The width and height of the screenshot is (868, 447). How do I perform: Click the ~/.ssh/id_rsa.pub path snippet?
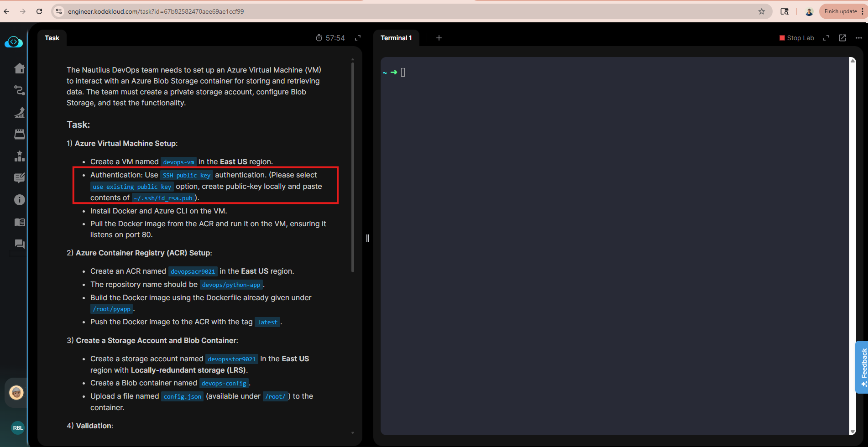163,198
